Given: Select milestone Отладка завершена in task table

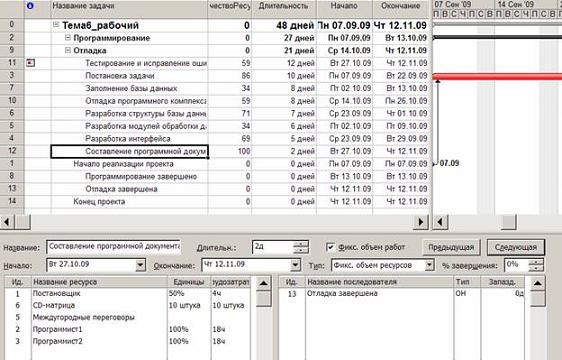Looking at the screenshot, I should pos(121,189).
